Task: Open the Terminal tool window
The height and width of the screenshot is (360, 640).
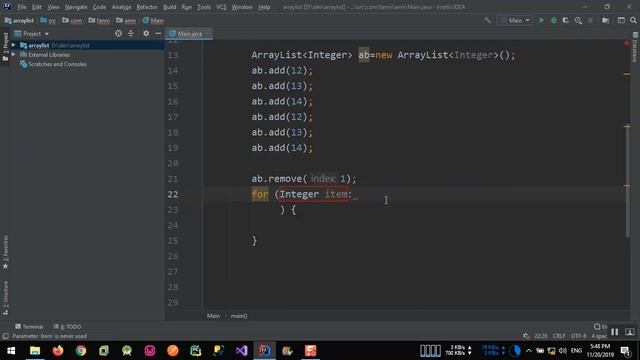Action: click(29, 327)
